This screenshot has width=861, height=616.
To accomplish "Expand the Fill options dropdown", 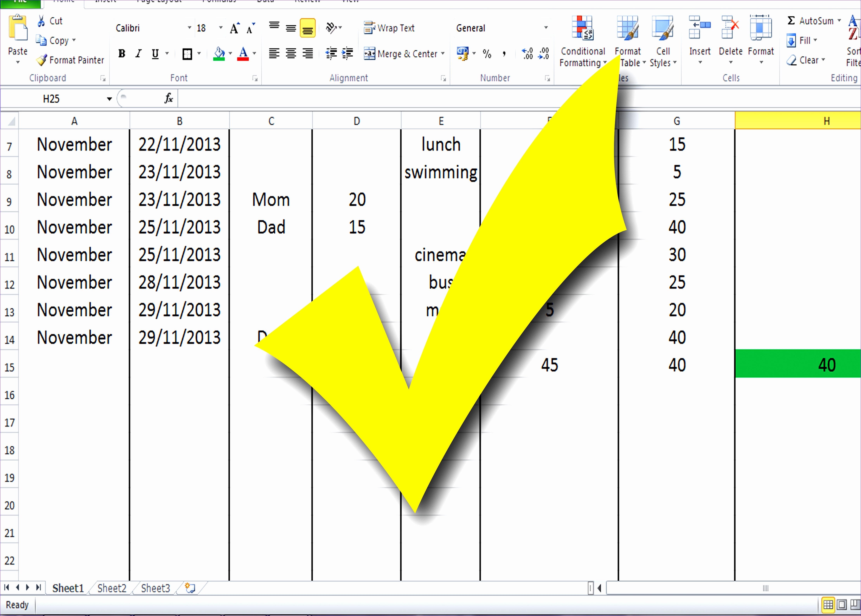I will 815,40.
